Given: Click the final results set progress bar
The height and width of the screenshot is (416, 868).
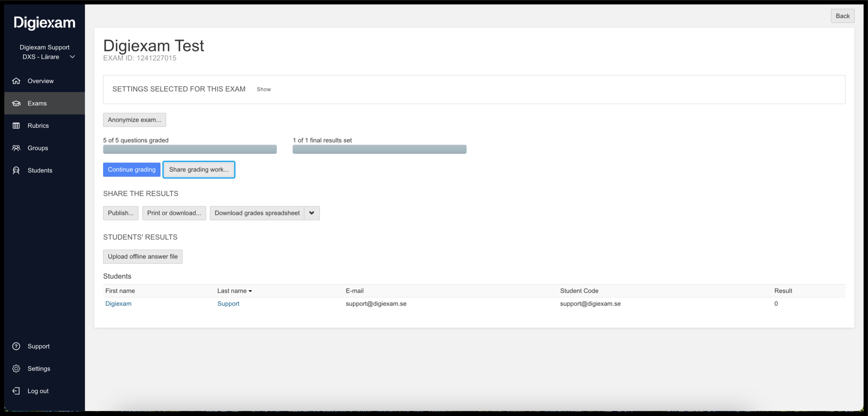Looking at the screenshot, I should [379, 149].
